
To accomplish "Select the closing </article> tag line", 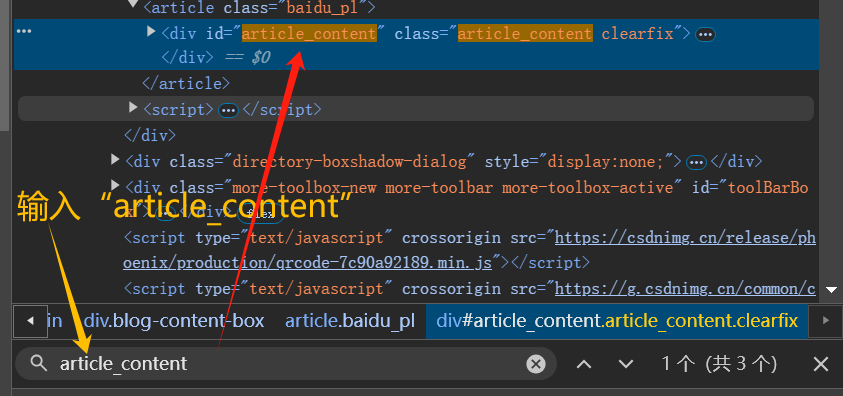I will click(186, 84).
